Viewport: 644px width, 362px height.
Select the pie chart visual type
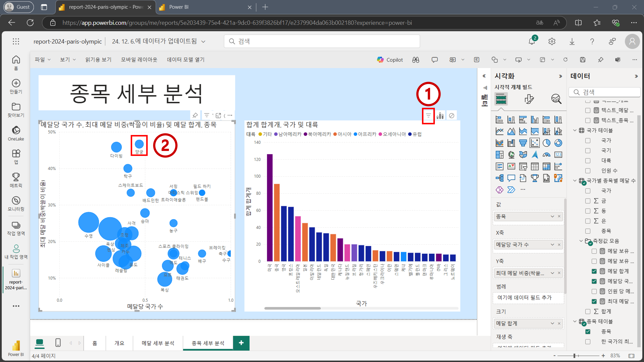pos(546,143)
